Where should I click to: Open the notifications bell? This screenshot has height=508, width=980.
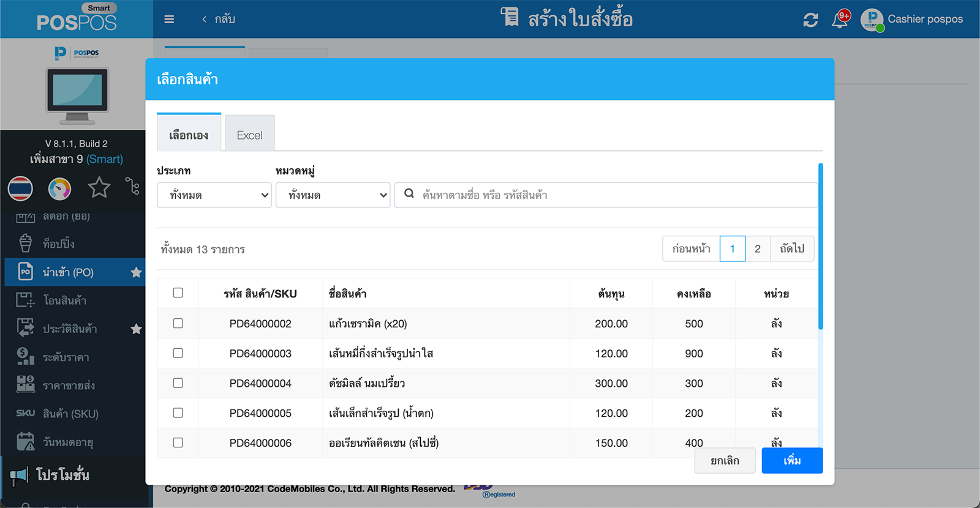[x=840, y=20]
